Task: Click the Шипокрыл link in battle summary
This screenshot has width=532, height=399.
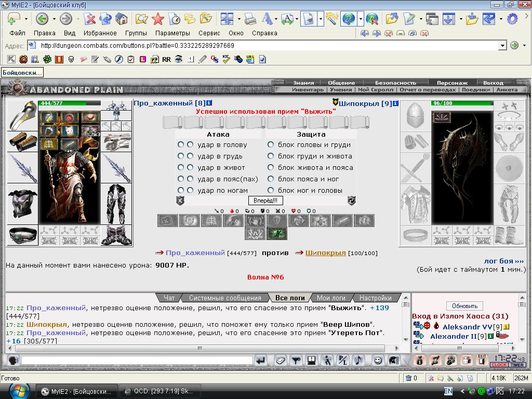Action: click(325, 253)
